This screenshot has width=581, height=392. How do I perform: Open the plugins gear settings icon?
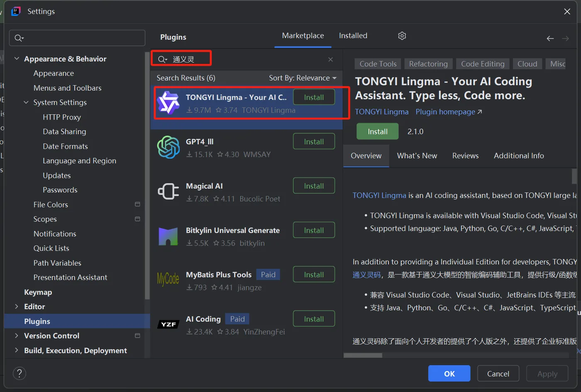(402, 36)
